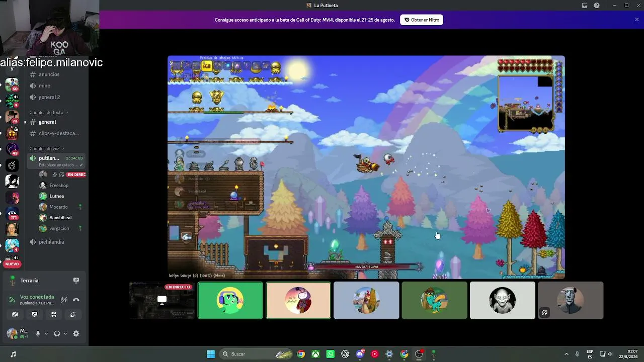Select the green headphones character participant tile
This screenshot has height=362, width=644.
coord(230,300)
